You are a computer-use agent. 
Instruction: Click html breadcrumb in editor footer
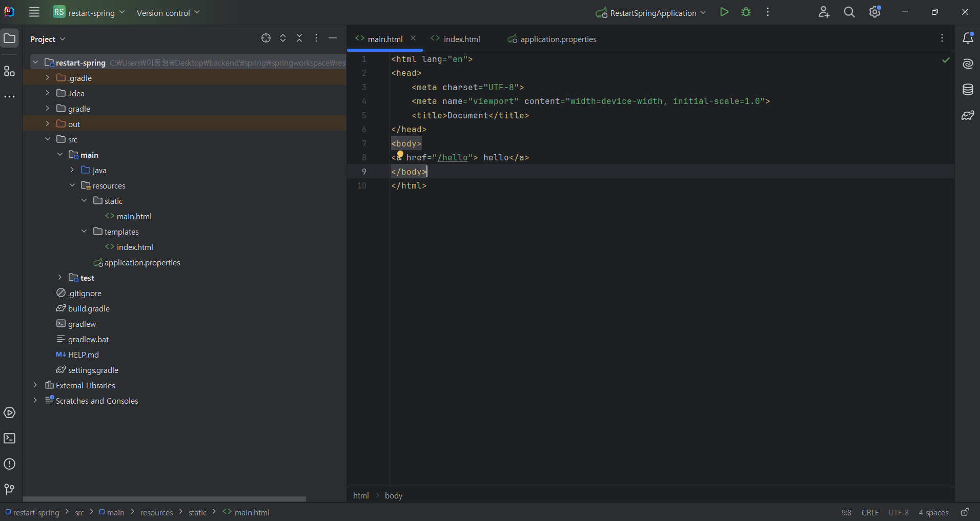[361, 495]
